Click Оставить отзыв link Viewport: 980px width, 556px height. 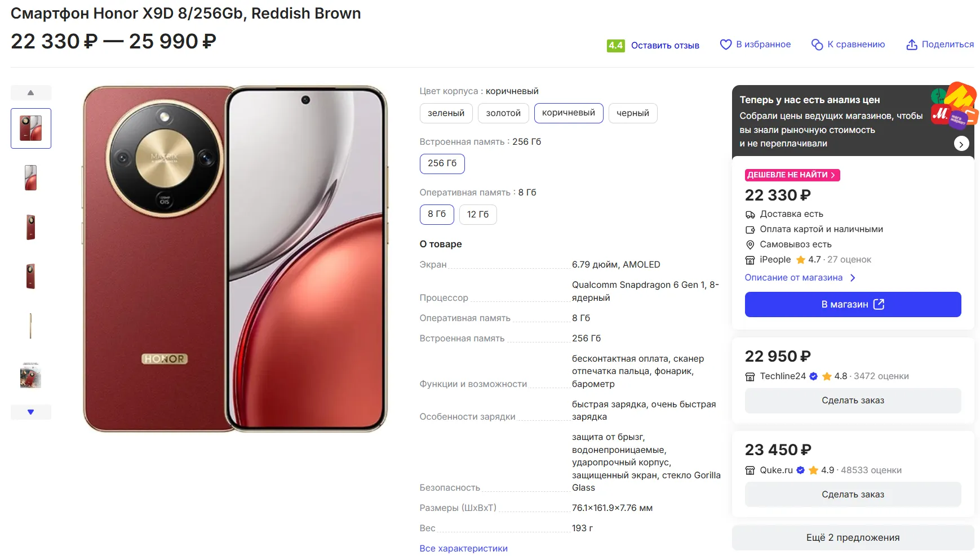coord(665,46)
